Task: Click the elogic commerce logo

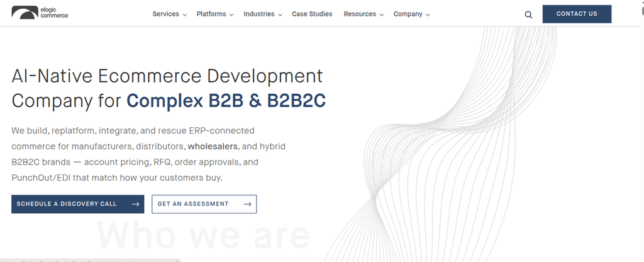Action: pos(40,13)
